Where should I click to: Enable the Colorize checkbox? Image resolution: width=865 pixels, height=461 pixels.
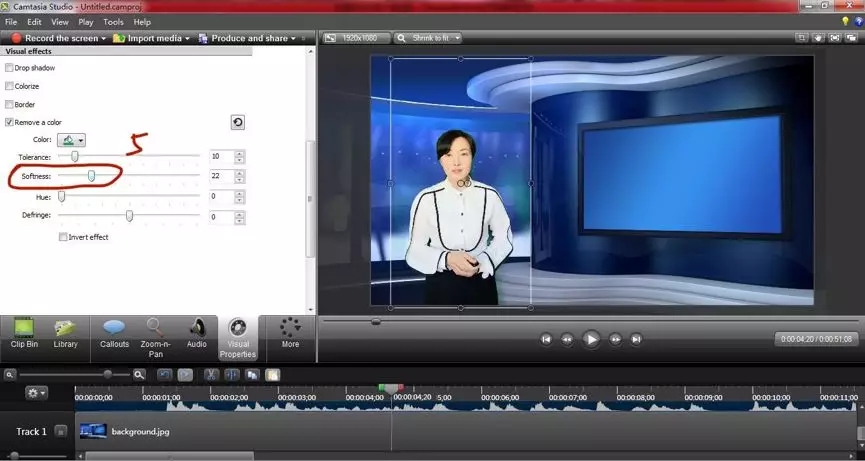(10, 86)
